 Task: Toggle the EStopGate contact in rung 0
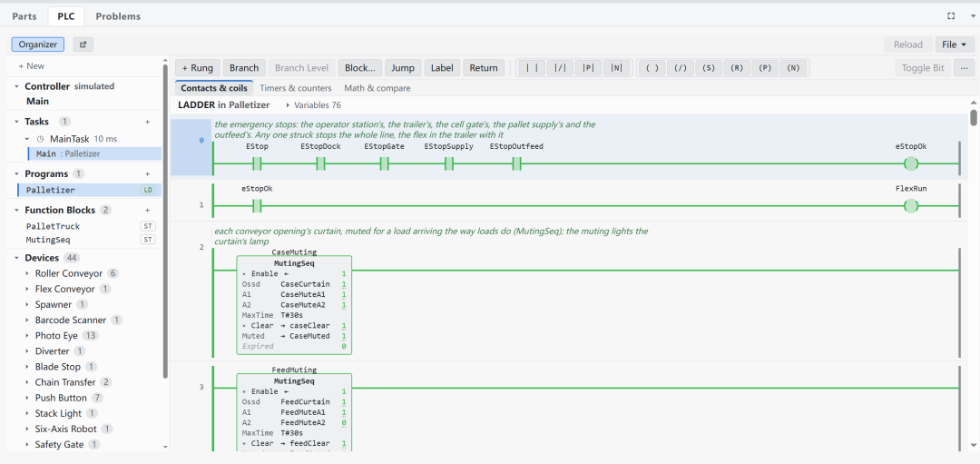pos(385,164)
